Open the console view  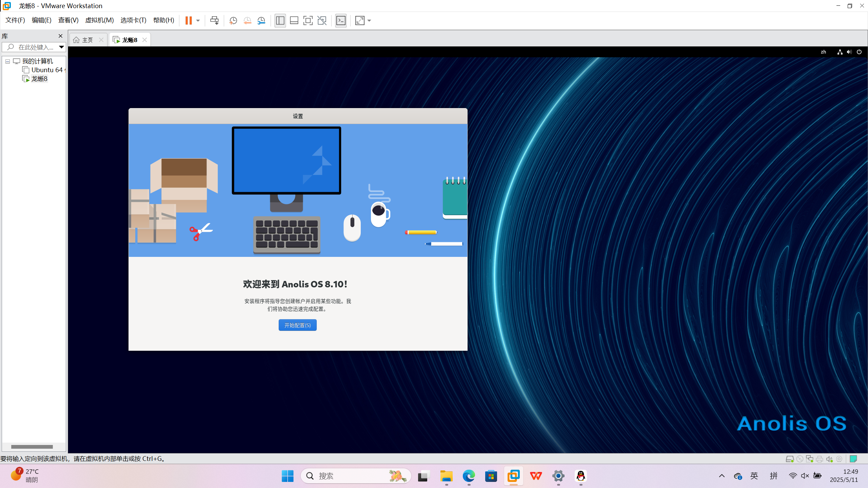coord(341,21)
